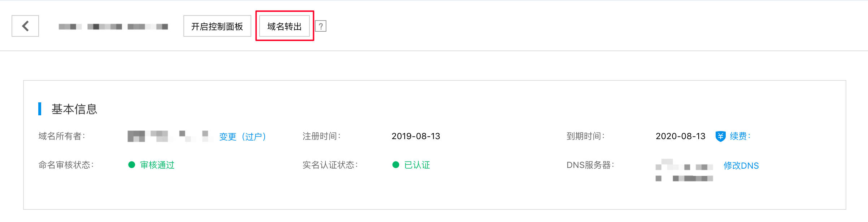868x222 pixels.
Task: Click the blue shield yen icon
Action: pyautogui.click(x=720, y=136)
